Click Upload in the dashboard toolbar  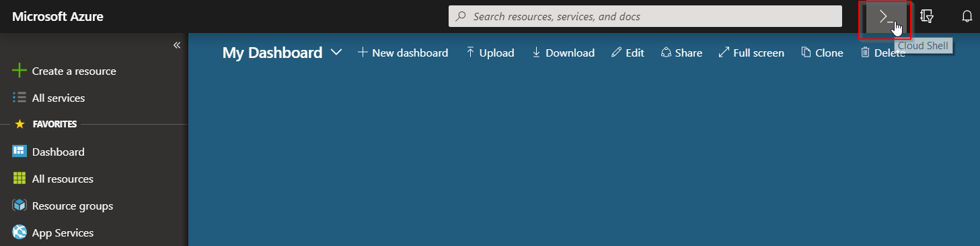490,53
